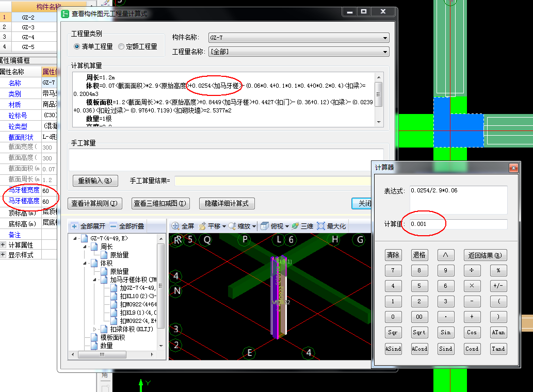The image size is (533, 392).
Task: Select 扣KL10(2) tree item
Action: pos(138,296)
